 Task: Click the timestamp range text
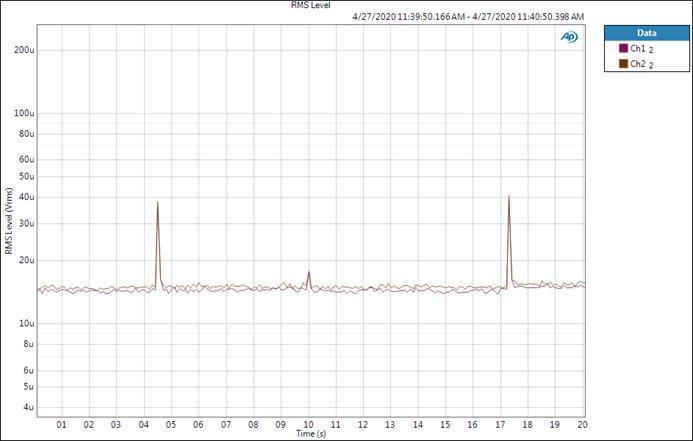tap(468, 17)
